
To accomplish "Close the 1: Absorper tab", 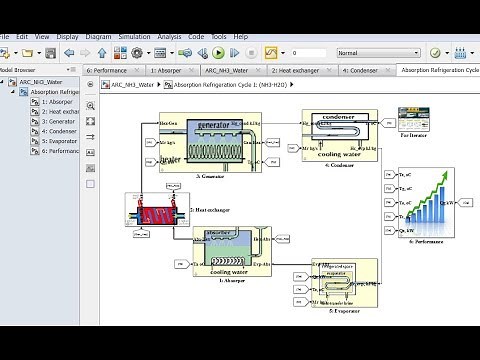I will [191, 70].
